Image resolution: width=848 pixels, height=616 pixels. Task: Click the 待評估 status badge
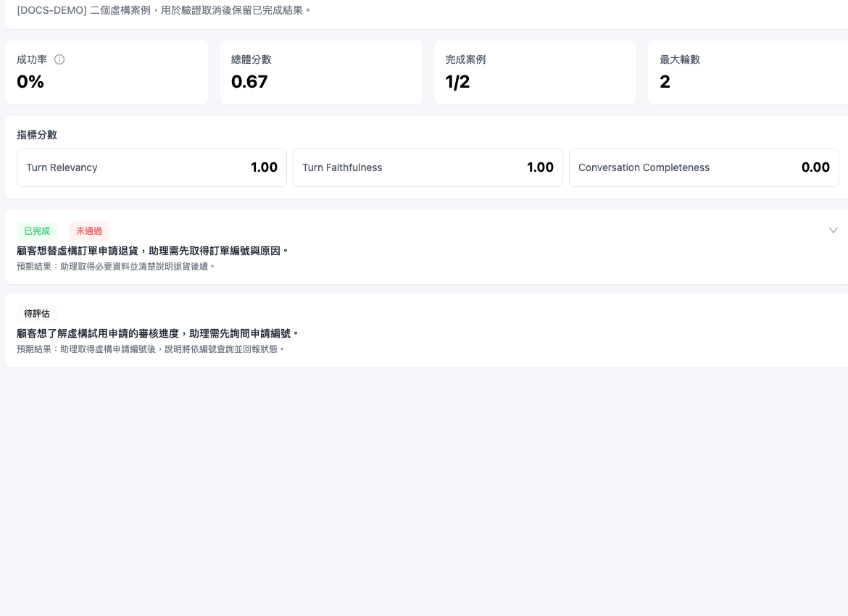[37, 314]
